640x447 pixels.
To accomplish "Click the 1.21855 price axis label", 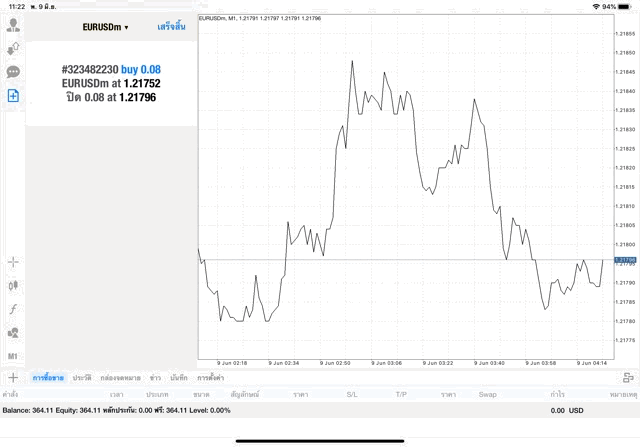I will 625,33.
